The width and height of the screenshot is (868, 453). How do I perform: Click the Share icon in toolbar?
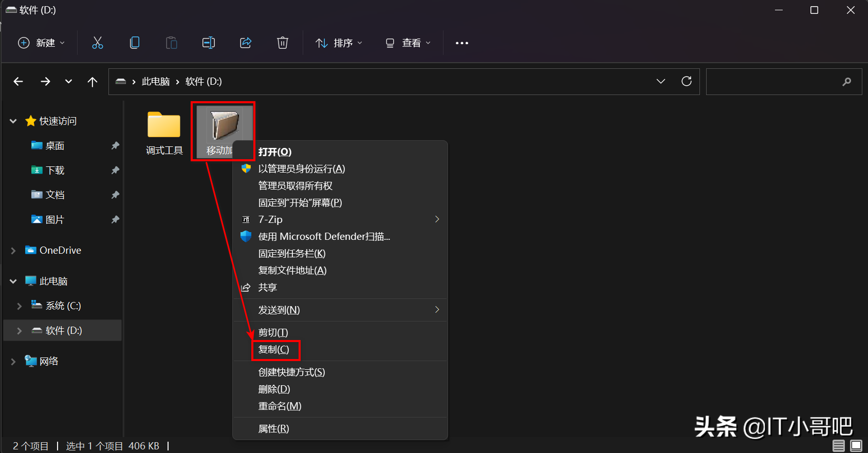(x=246, y=43)
